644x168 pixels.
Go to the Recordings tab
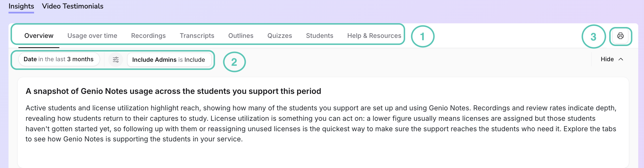click(148, 36)
